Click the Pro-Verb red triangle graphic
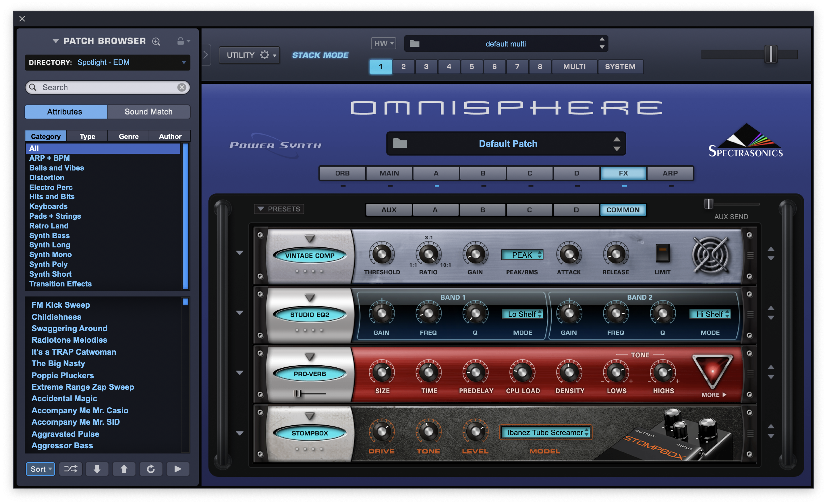The image size is (827, 504). pos(712,371)
